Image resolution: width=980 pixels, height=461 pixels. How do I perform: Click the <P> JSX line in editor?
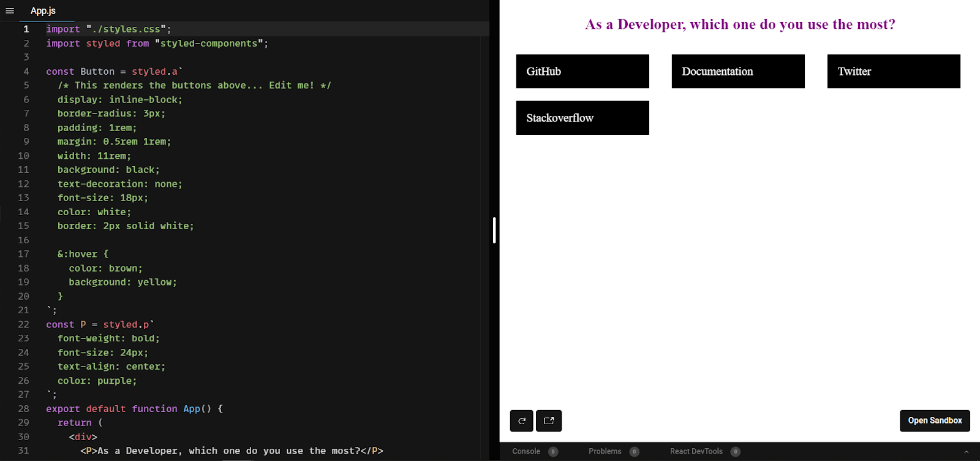pos(232,451)
